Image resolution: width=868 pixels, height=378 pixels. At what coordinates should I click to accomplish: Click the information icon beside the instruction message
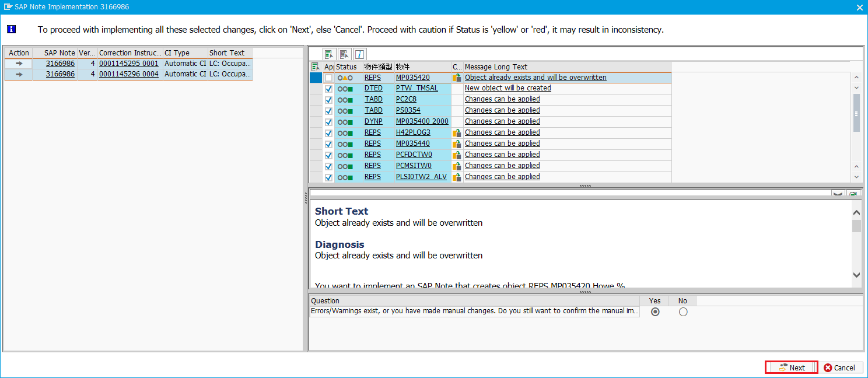pos(12,29)
